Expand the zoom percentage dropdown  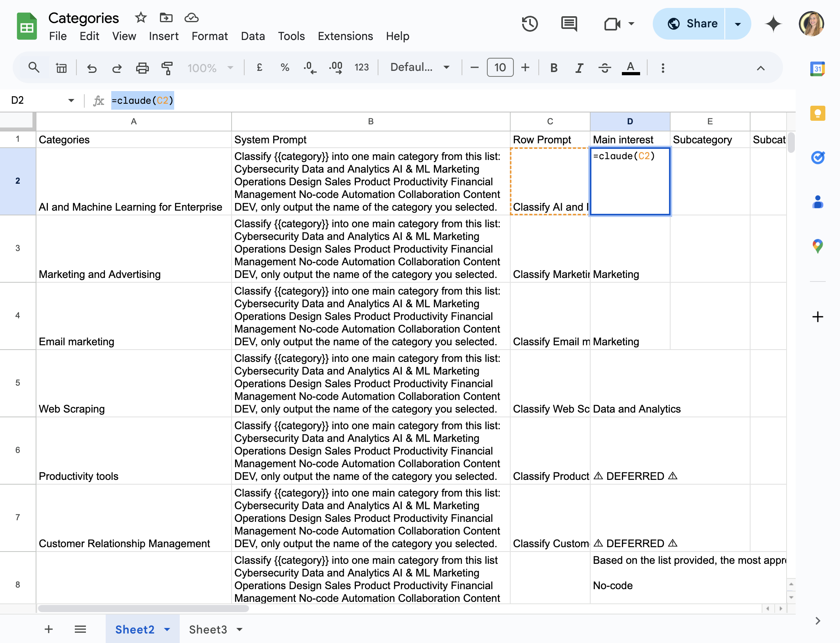pyautogui.click(x=211, y=68)
